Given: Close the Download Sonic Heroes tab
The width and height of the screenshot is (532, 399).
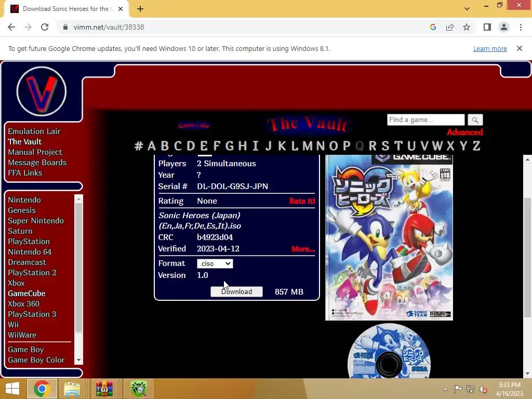Looking at the screenshot, I should click(121, 9).
